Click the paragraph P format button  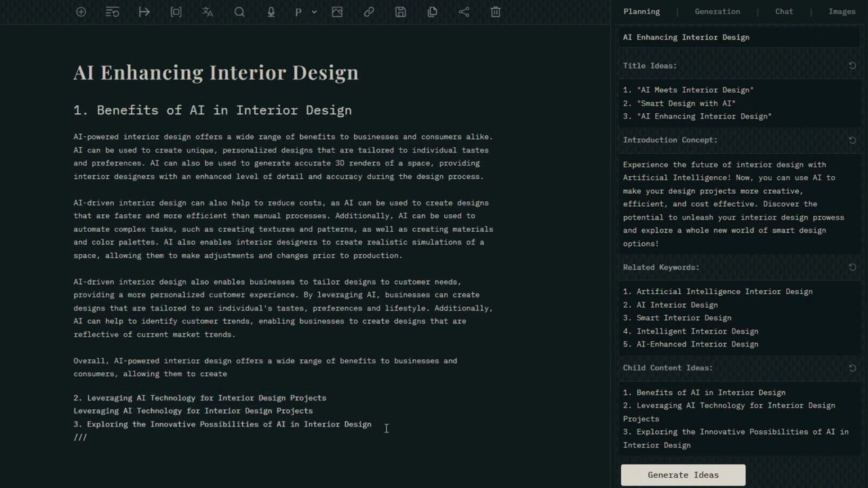click(298, 12)
